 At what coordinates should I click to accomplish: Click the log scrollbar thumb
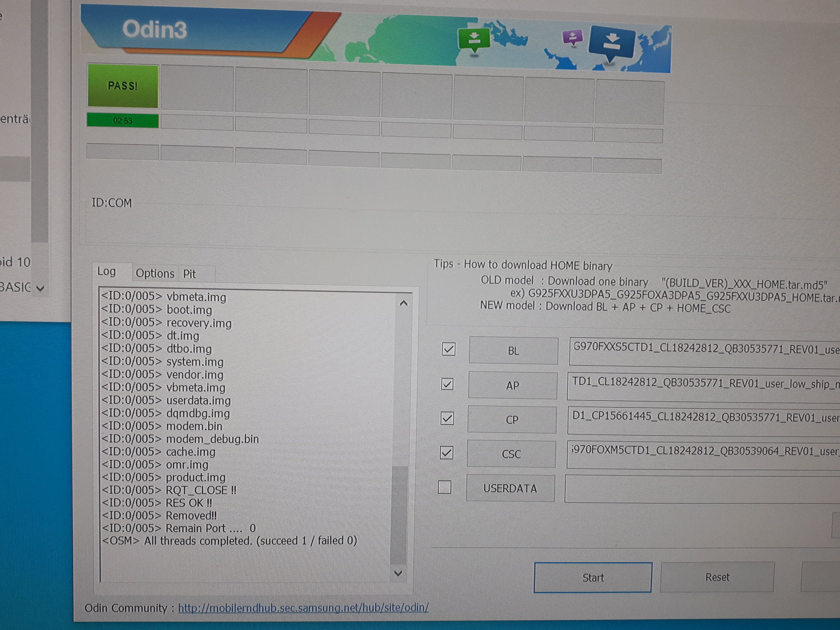pyautogui.click(x=399, y=514)
